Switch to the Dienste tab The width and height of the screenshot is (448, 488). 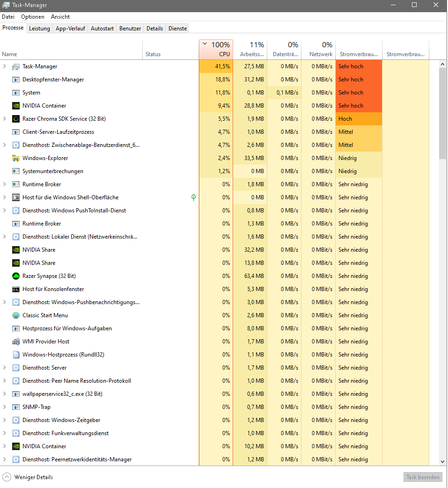[x=178, y=29]
